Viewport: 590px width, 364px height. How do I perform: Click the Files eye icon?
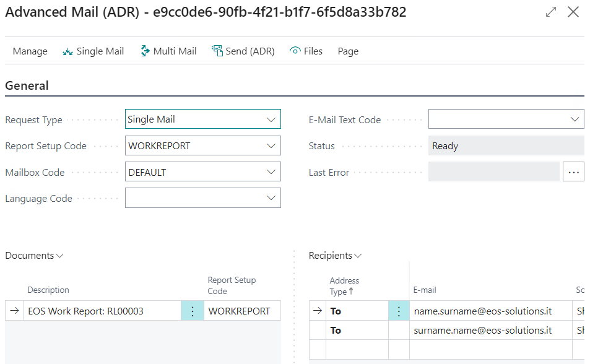point(295,51)
